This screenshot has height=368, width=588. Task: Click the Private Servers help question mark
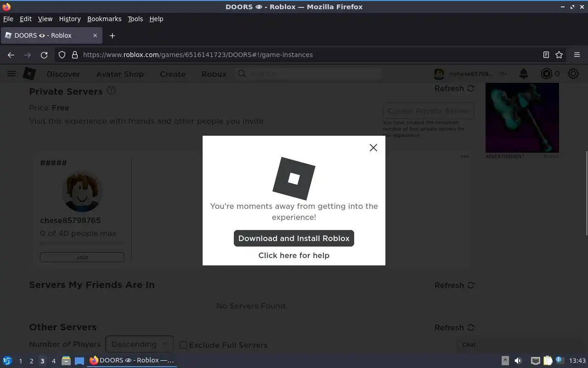[111, 91]
